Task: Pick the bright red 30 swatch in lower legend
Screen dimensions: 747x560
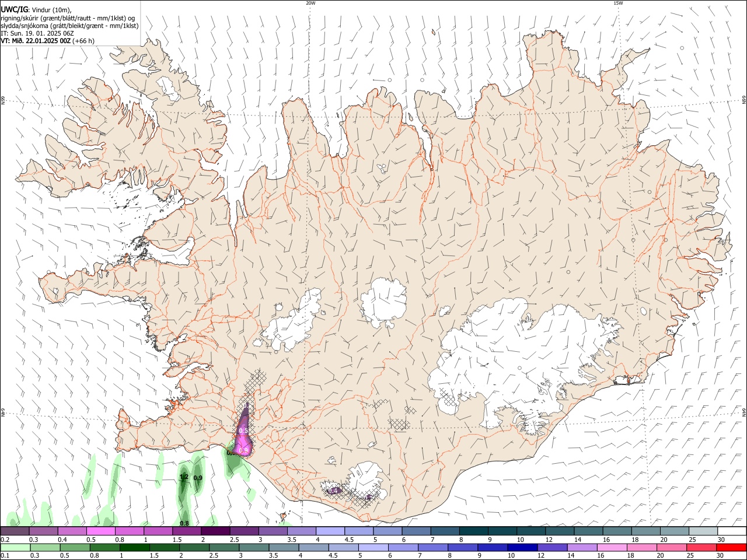Action: [x=731, y=548]
